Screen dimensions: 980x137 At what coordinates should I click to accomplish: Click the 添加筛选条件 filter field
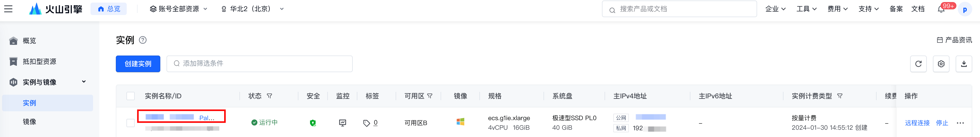pyautogui.click(x=262, y=64)
